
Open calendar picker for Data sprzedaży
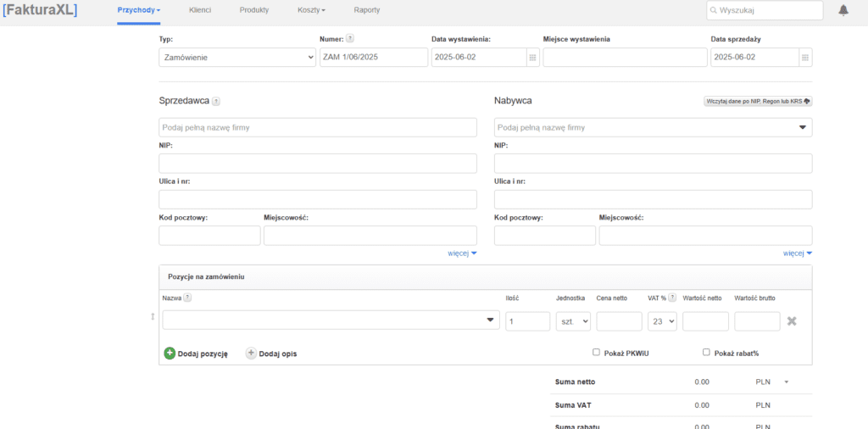805,58
